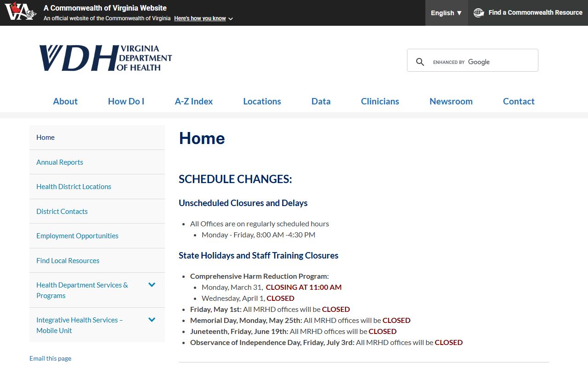Click the Email this page link
Viewport: 588px width, 368px height.
click(51, 358)
